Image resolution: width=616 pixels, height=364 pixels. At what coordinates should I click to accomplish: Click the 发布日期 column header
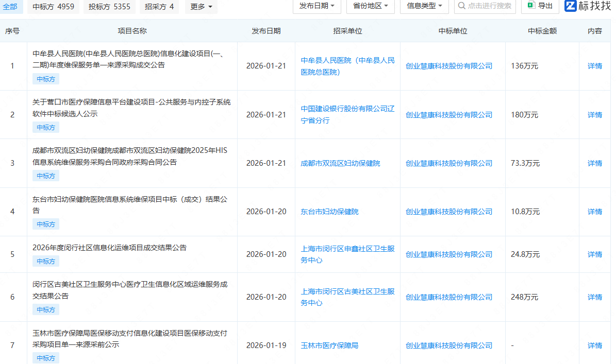tap(266, 31)
